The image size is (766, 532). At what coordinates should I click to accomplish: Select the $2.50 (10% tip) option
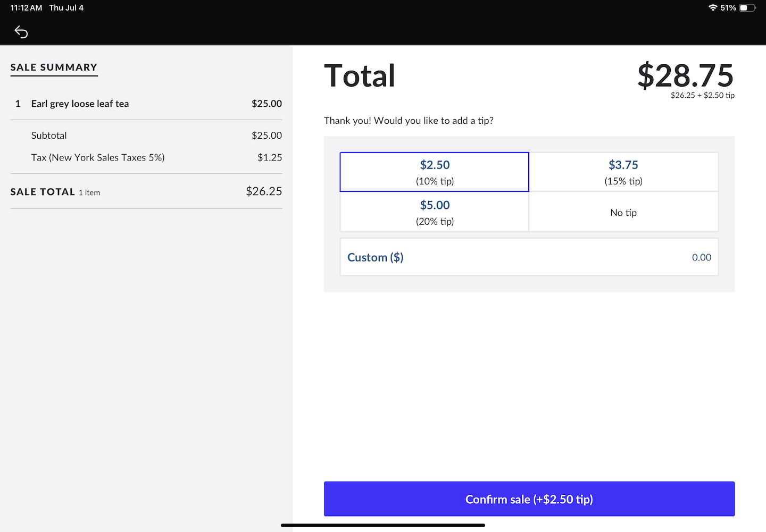(435, 172)
